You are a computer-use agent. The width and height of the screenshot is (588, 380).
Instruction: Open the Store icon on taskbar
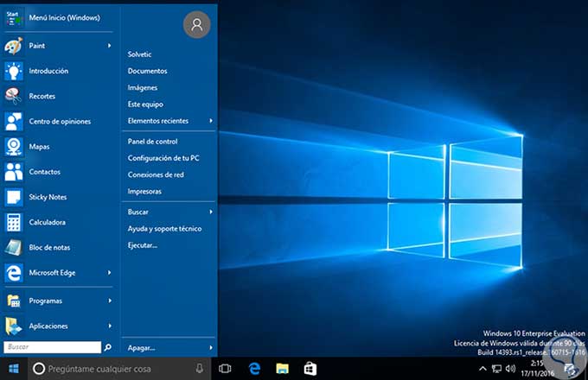point(310,369)
